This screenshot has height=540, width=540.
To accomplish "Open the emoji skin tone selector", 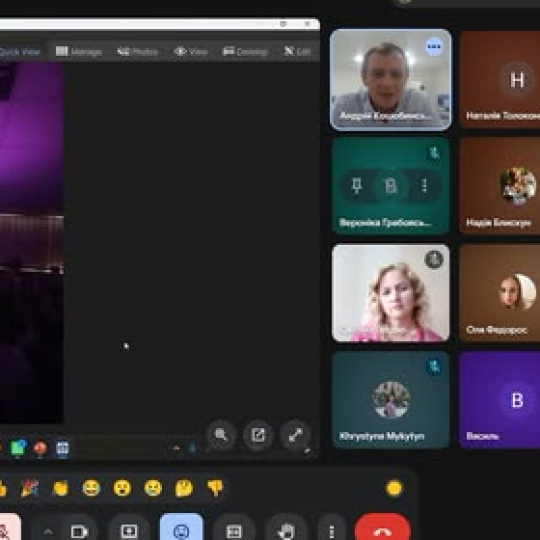I will coord(394,488).
